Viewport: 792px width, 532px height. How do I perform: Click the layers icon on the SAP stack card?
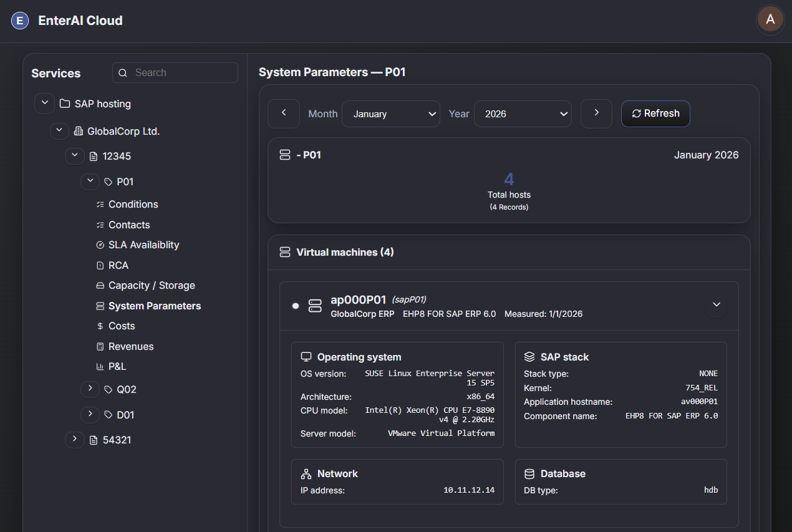pos(529,356)
